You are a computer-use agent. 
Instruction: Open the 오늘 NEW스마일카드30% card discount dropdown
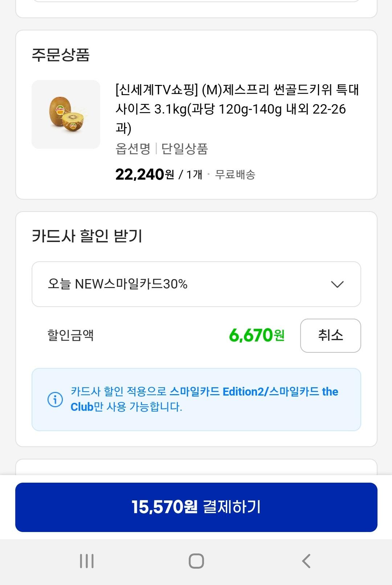click(x=196, y=284)
